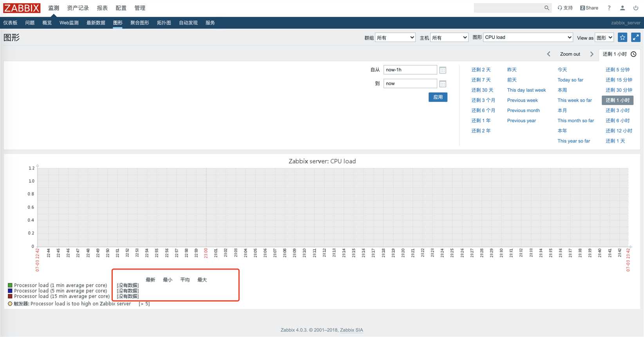Select the 今天 today range
Viewport: 644px width, 337px height.
pyautogui.click(x=563, y=70)
